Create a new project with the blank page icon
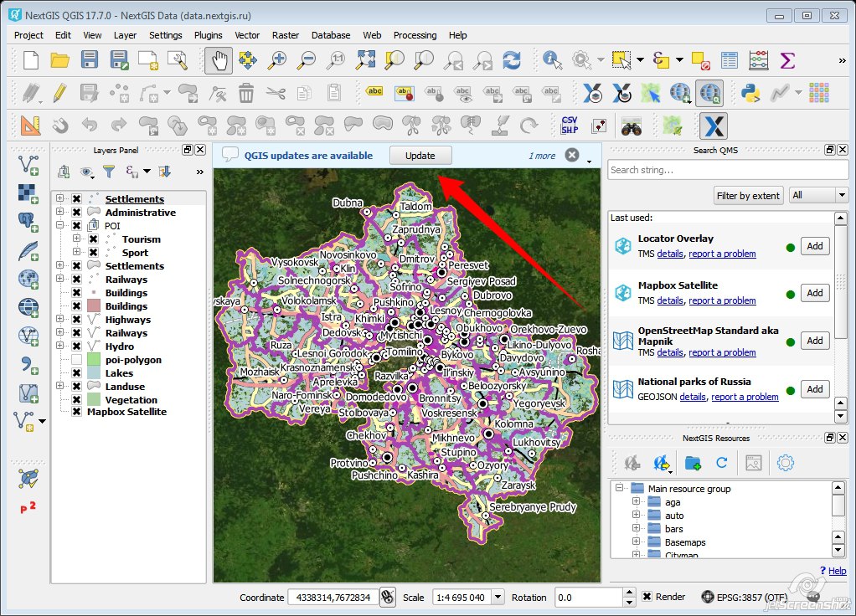 click(30, 60)
